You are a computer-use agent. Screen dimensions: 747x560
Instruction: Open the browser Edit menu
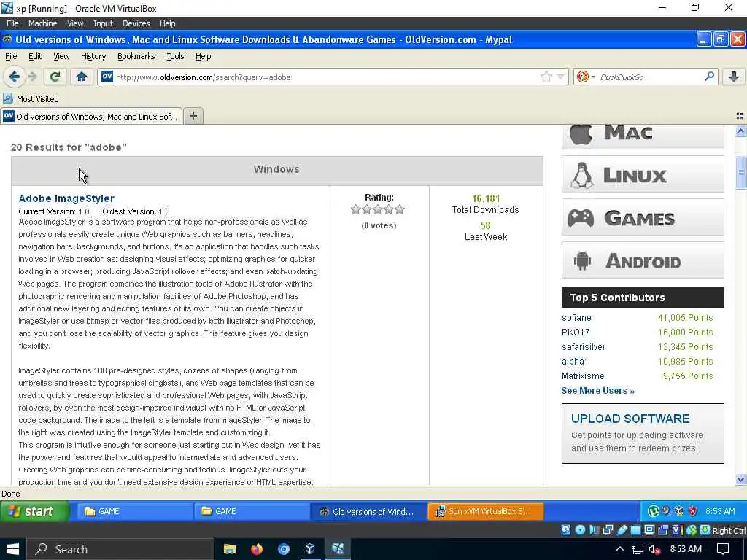[35, 56]
